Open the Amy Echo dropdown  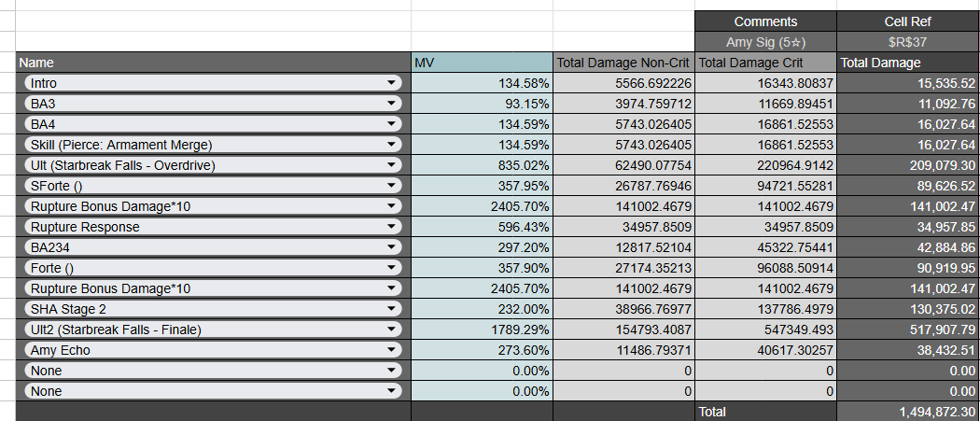coord(213,350)
